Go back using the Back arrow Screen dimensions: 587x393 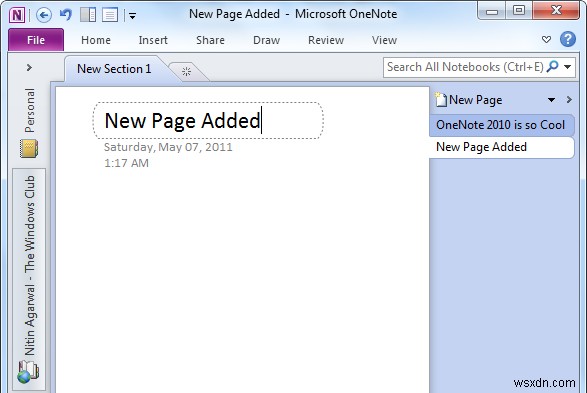44,15
